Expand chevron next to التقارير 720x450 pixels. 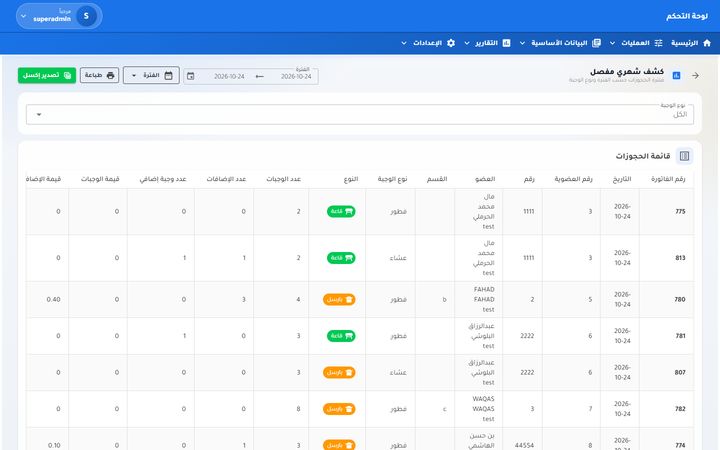pos(467,43)
